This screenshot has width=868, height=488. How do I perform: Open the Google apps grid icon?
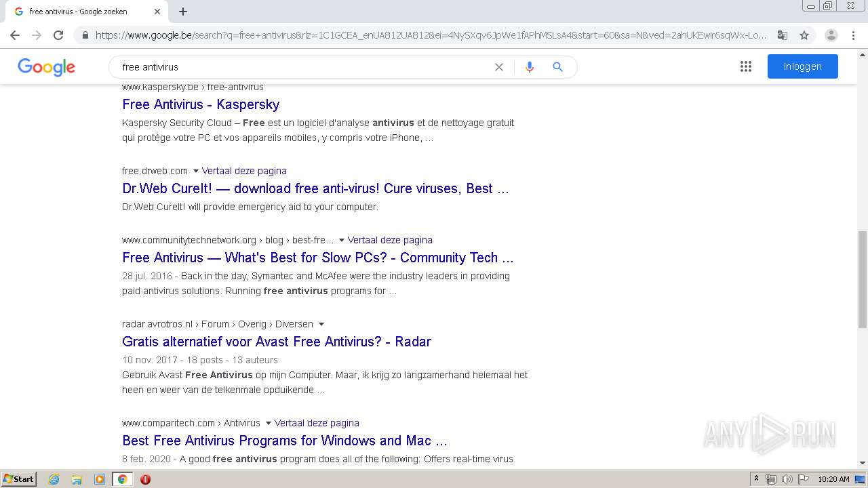[x=746, y=66]
